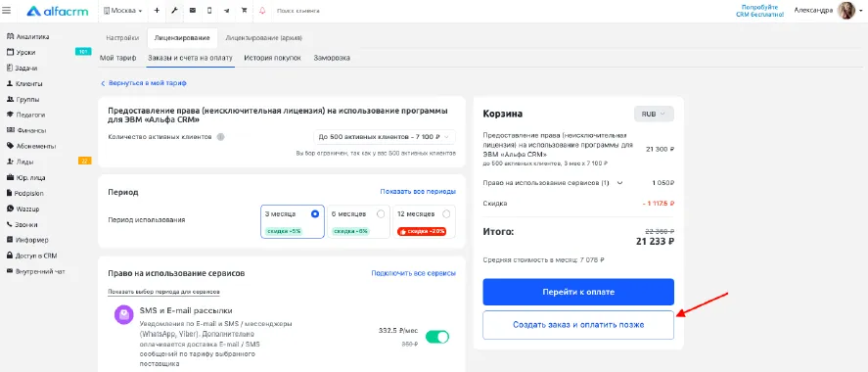Click the plus add icon in toolbar
Viewport: 868px width, 372px height.
[157, 11]
